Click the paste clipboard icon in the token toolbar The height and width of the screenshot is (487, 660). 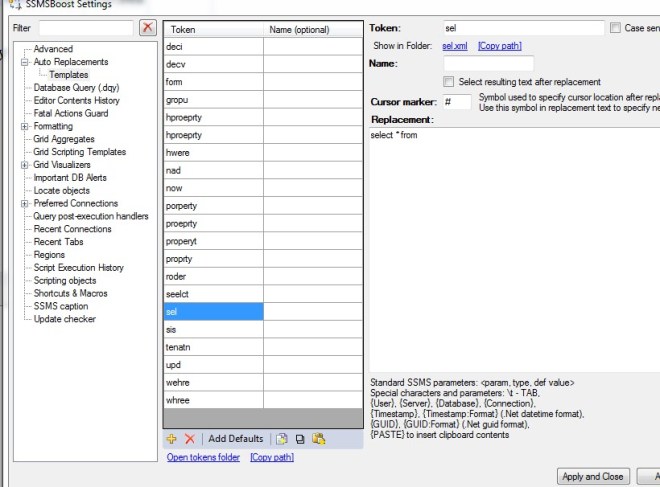coord(319,439)
